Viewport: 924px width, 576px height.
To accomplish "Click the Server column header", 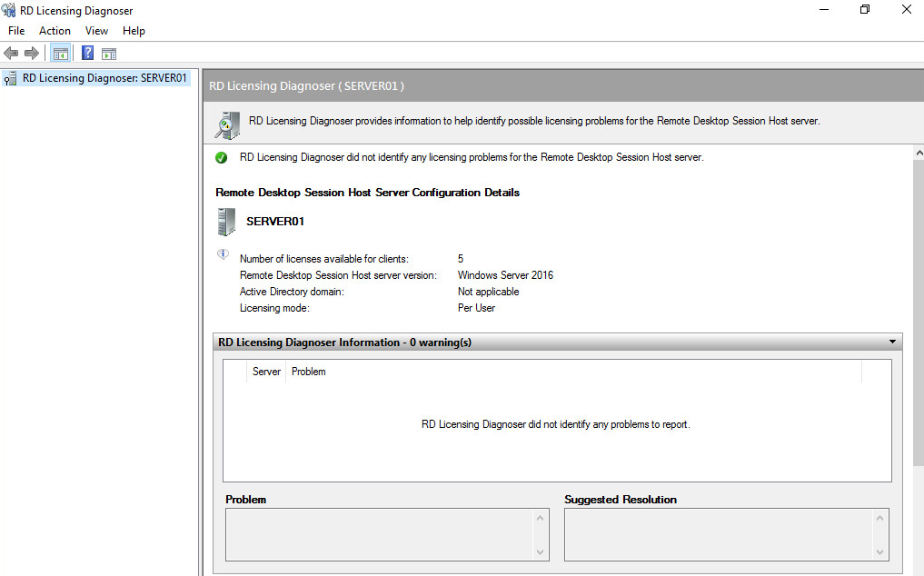I will coord(266,372).
